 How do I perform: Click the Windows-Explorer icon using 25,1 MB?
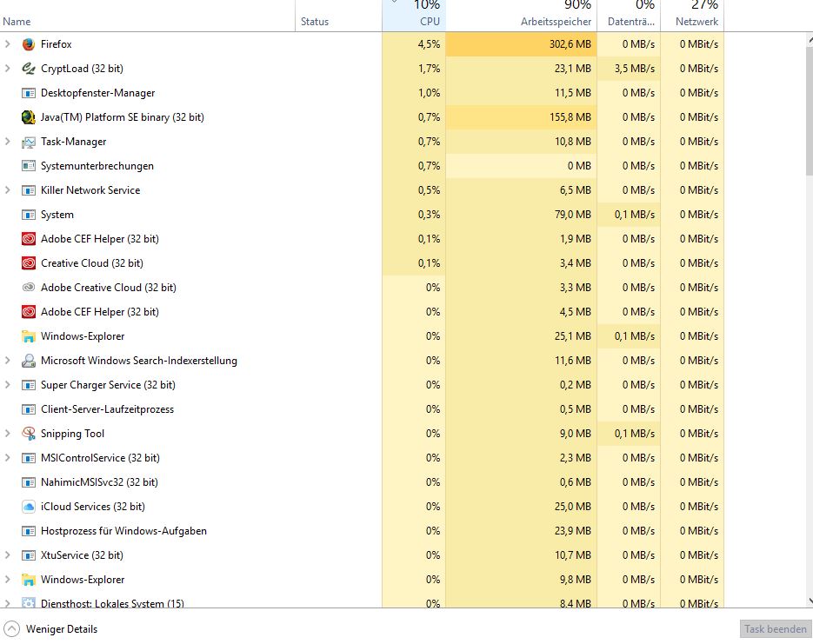point(29,336)
